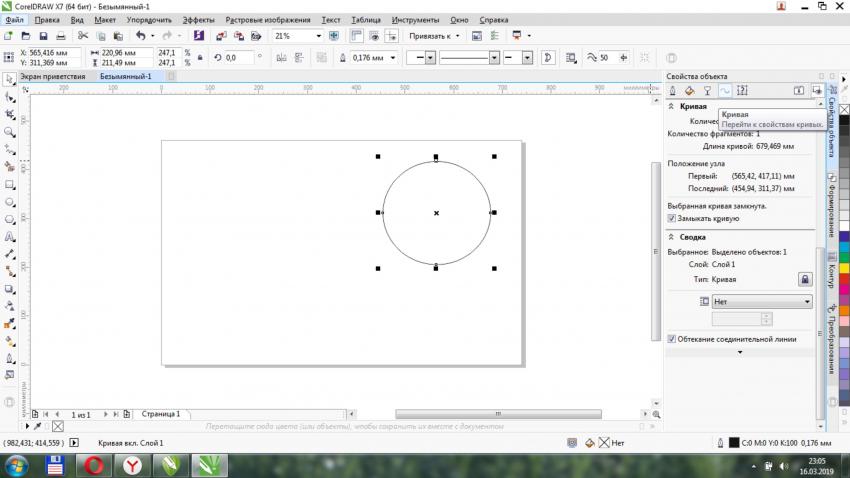Click the Print icon in toolbar
Viewport: 850px width, 478px height.
(60, 36)
